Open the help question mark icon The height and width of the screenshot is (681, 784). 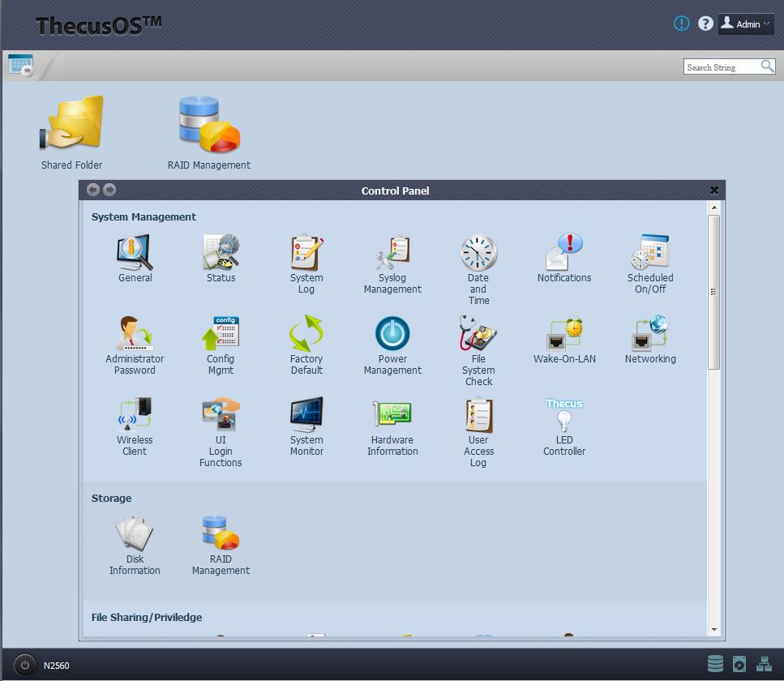tap(705, 24)
